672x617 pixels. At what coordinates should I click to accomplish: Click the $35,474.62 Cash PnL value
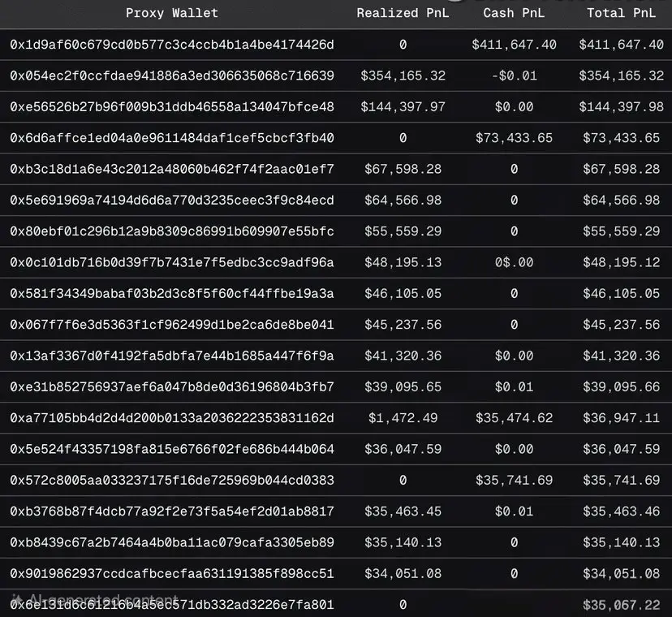pos(514,418)
